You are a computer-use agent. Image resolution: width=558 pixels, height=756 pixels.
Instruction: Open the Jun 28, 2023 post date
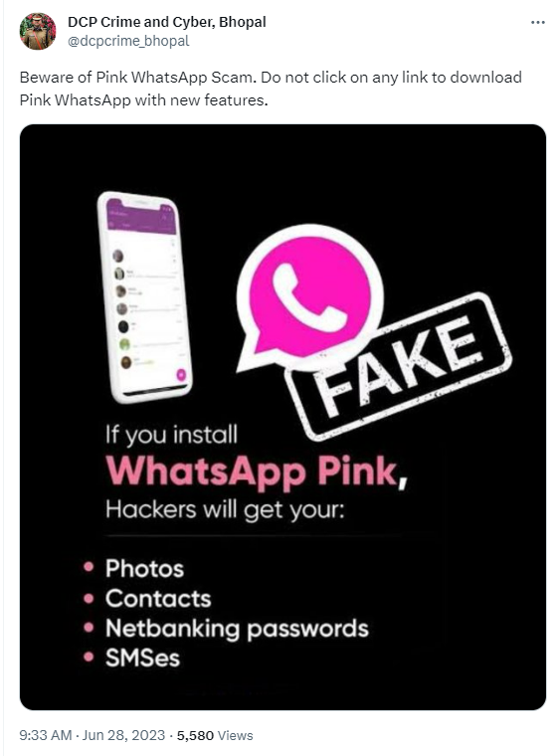(x=123, y=735)
